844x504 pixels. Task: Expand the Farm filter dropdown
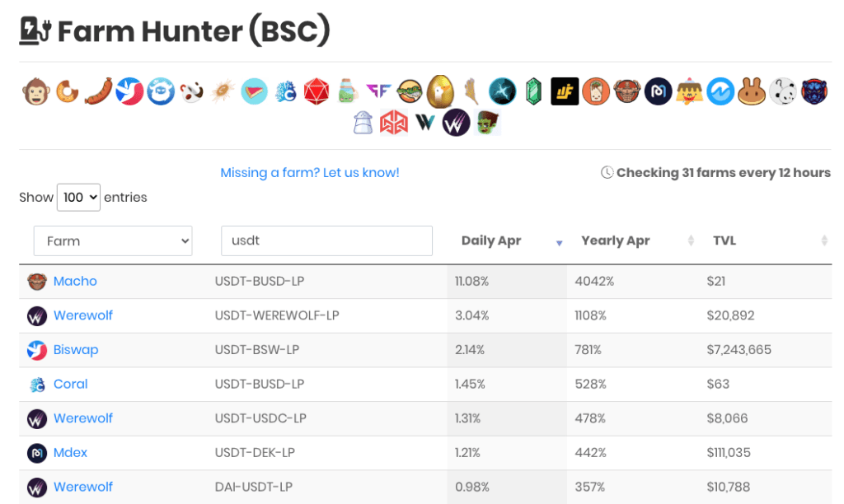point(113,241)
